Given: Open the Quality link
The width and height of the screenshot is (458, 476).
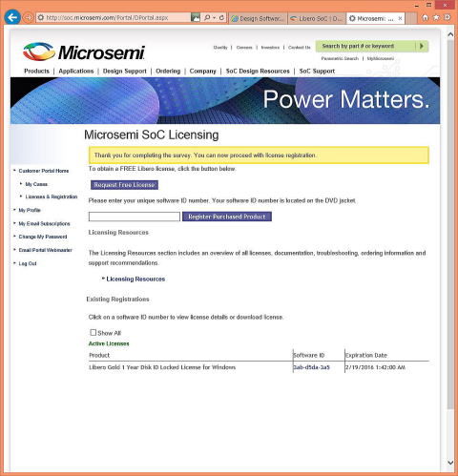Looking at the screenshot, I should pos(220,48).
